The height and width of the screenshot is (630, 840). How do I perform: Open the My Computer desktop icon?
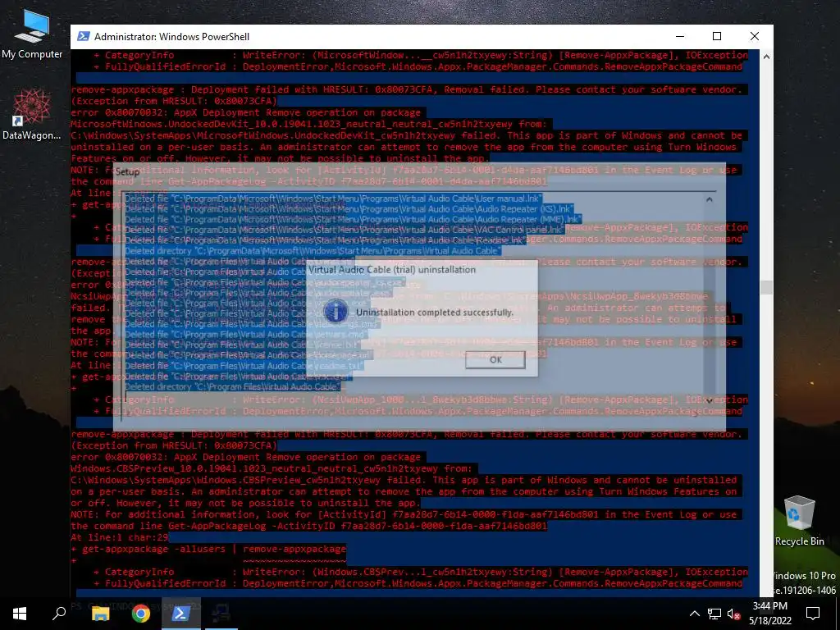pos(32,34)
